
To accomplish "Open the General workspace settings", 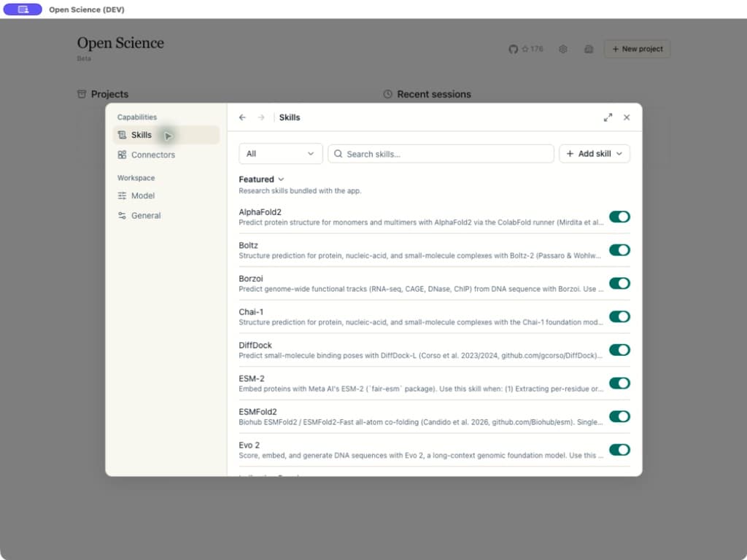I will (166, 216).
